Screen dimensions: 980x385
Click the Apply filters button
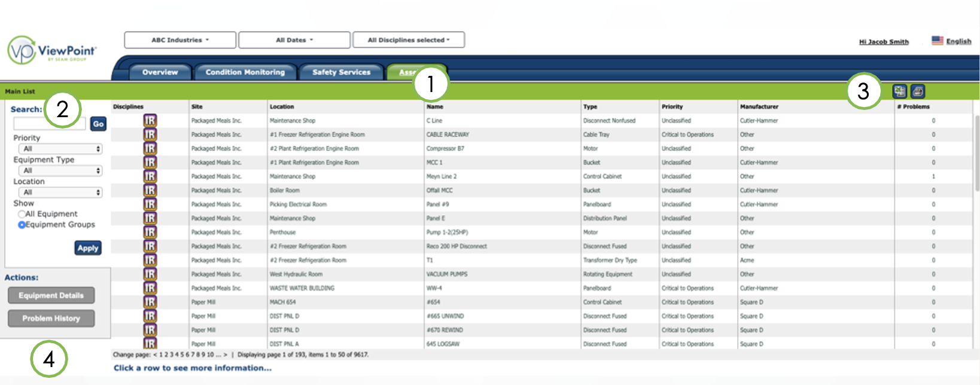(x=88, y=248)
